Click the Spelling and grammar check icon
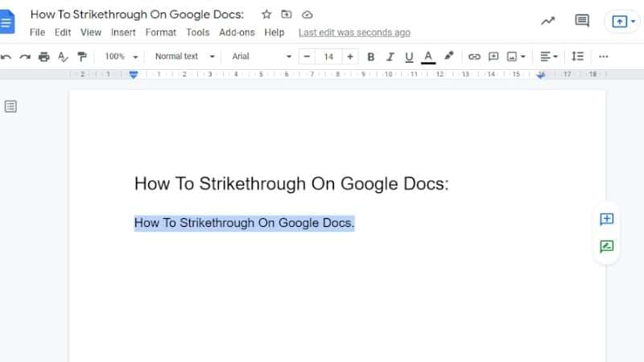The width and height of the screenshot is (644, 362). [x=63, y=56]
